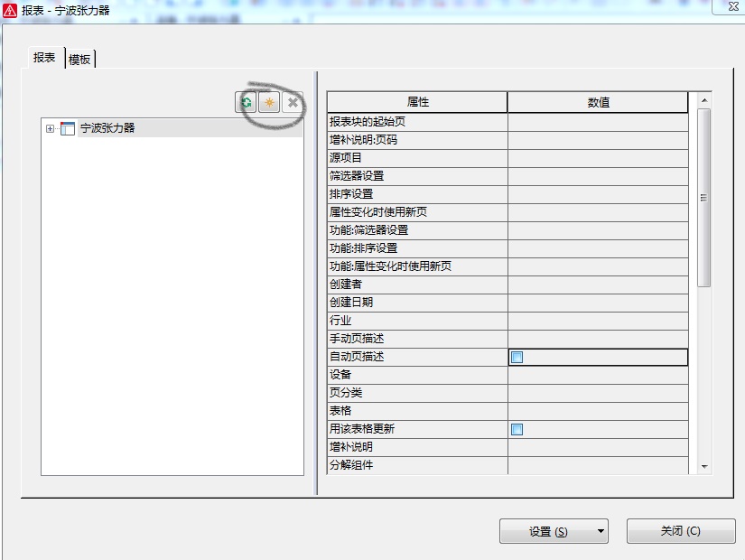Select the 报表 tab
The image size is (745, 560).
tap(44, 58)
